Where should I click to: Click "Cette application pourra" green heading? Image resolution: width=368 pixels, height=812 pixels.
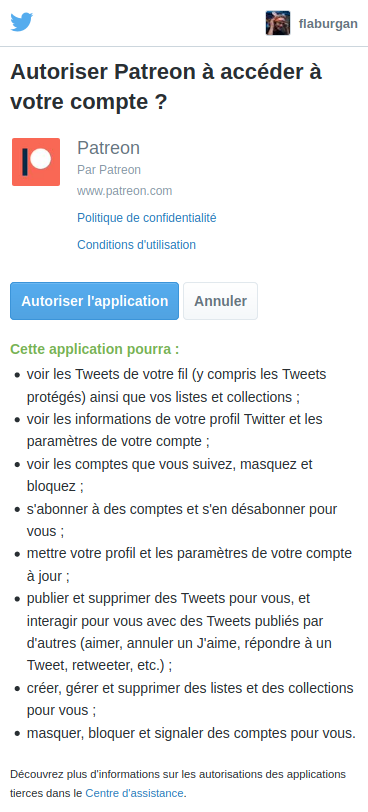(x=95, y=349)
